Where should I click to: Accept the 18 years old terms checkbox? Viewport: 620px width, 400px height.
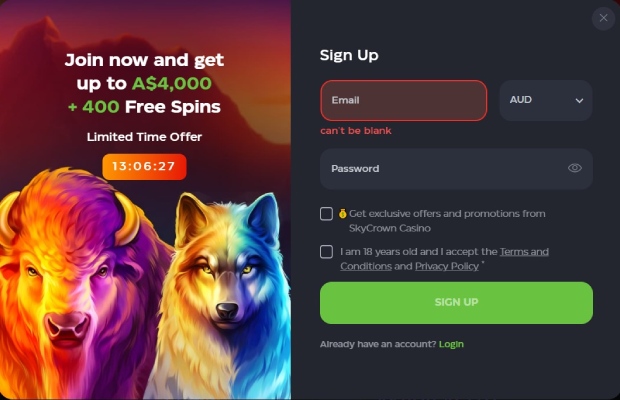click(x=326, y=252)
